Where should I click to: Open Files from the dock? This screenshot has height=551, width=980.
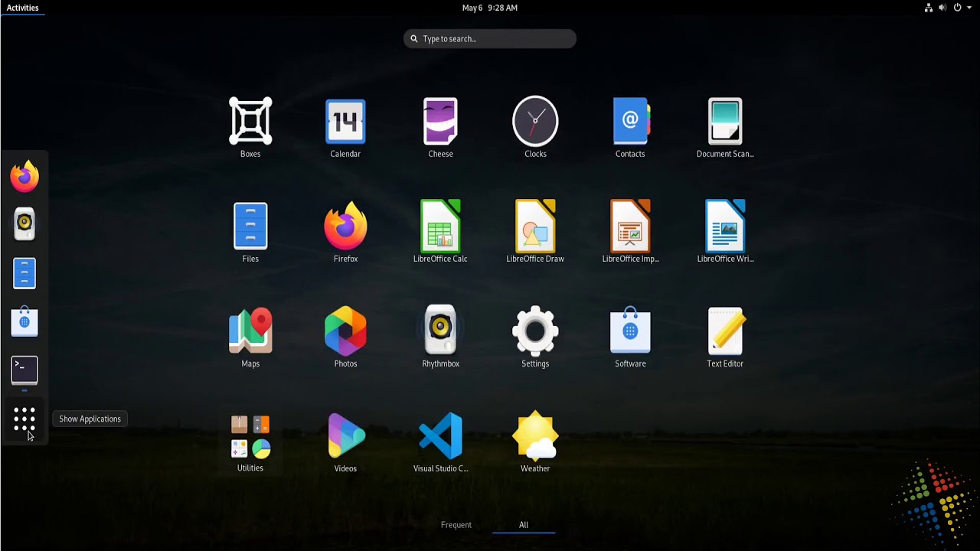24,273
